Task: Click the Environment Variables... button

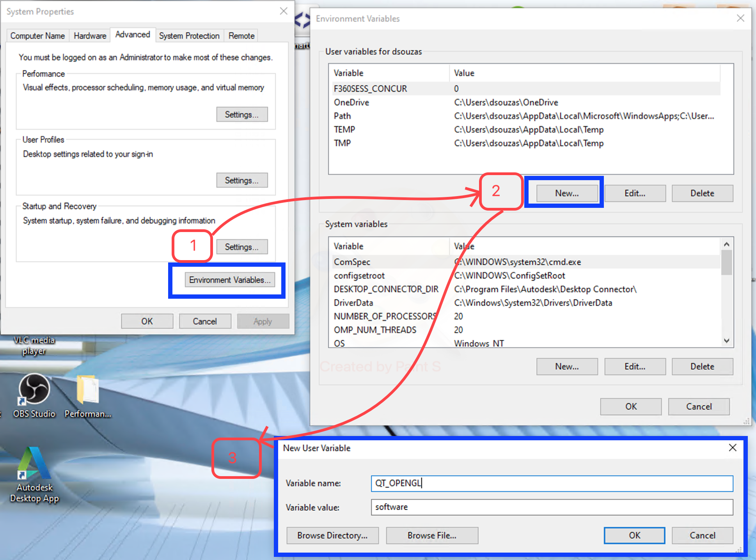Action: [230, 280]
